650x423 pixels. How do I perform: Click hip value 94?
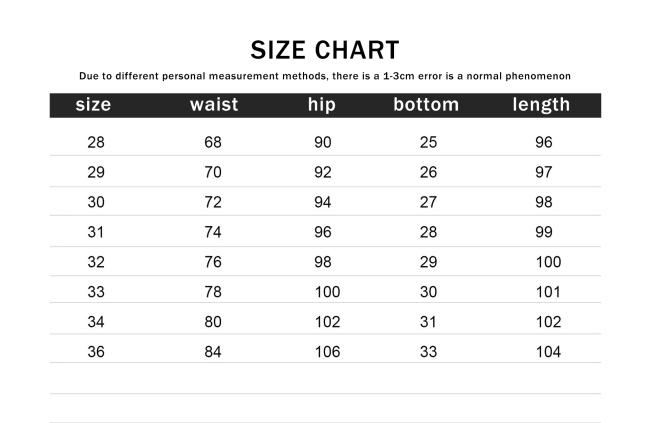coord(323,202)
